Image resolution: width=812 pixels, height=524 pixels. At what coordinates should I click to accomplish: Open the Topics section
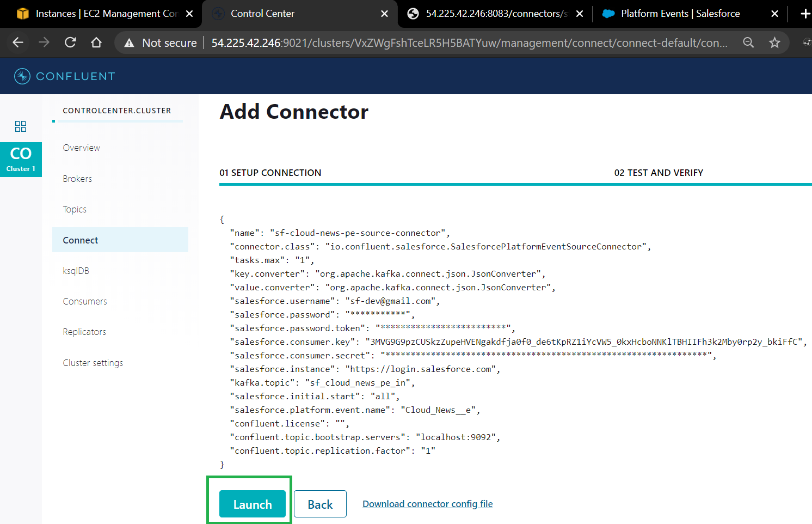[75, 209]
